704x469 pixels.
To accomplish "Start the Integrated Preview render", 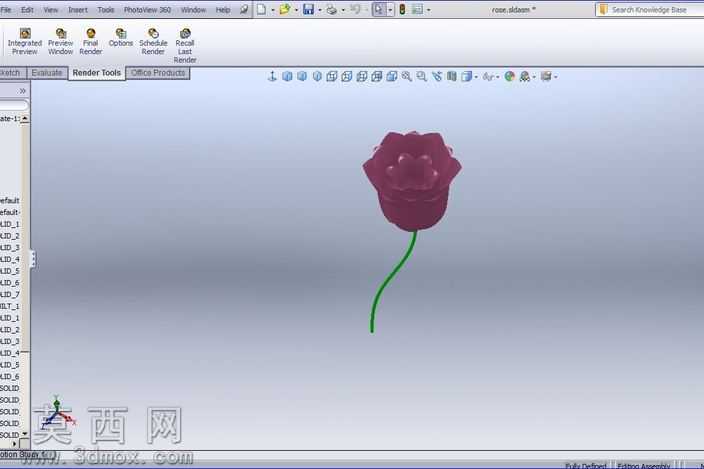I will point(25,42).
